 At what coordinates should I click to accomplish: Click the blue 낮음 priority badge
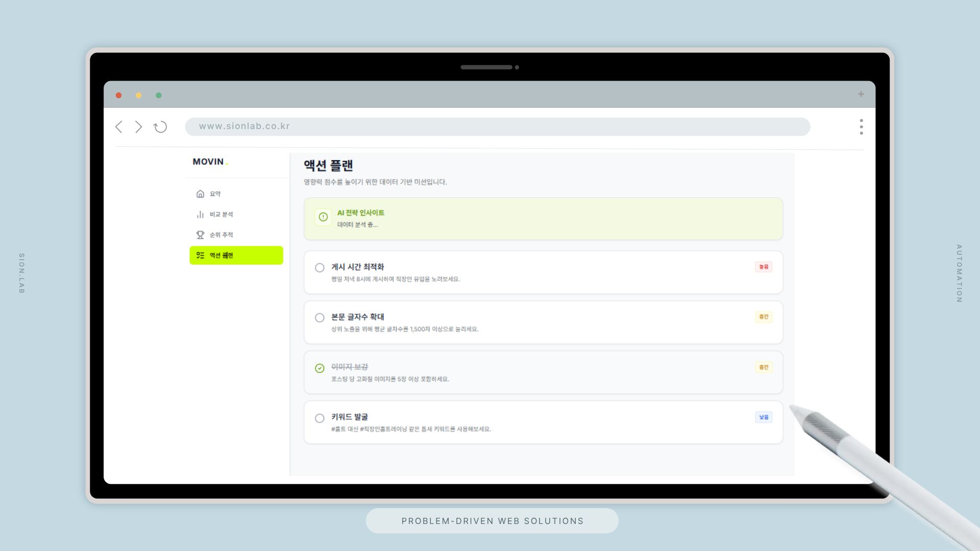[x=764, y=417]
